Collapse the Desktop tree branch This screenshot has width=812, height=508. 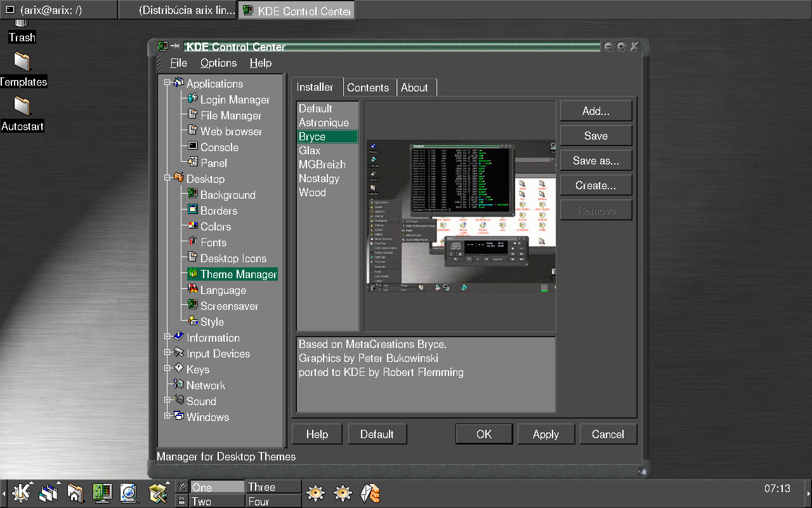167,178
